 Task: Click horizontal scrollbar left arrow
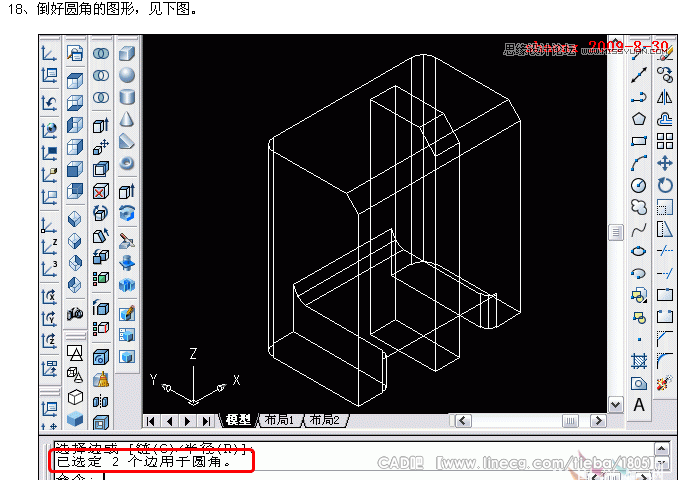(x=463, y=421)
